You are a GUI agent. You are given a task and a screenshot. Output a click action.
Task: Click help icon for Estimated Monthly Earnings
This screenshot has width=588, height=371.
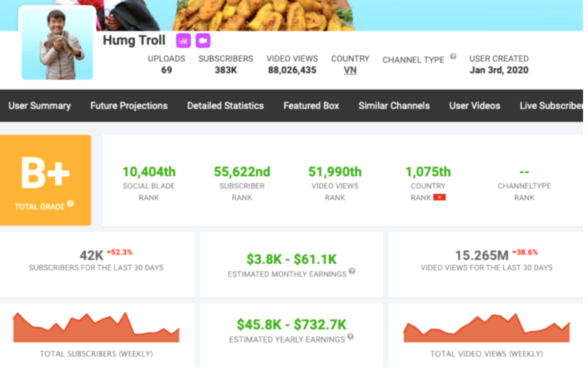[x=352, y=272]
